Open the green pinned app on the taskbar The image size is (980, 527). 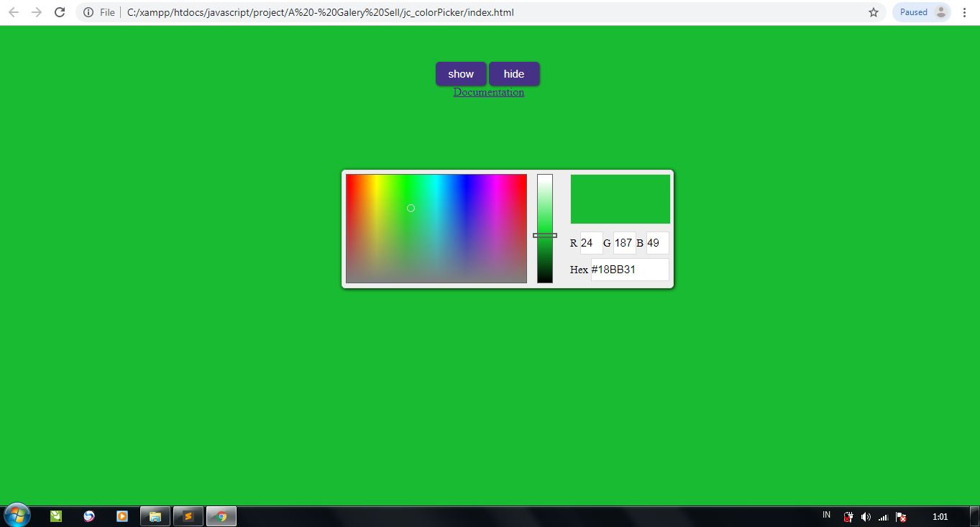point(56,516)
